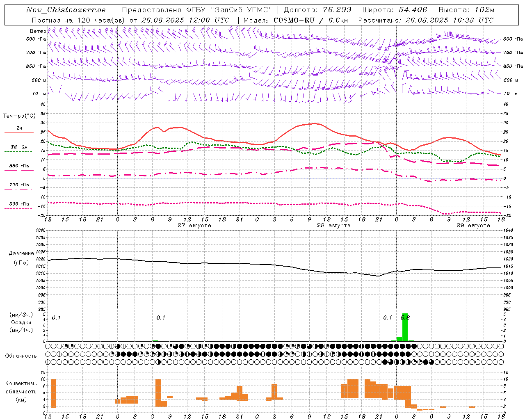525x420 pixels.
Task: Click the 500 м wind level label on the left
Action: [39, 80]
